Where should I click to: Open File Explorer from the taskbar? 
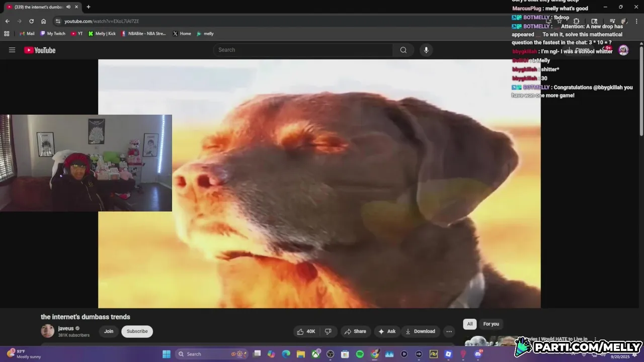point(301,354)
